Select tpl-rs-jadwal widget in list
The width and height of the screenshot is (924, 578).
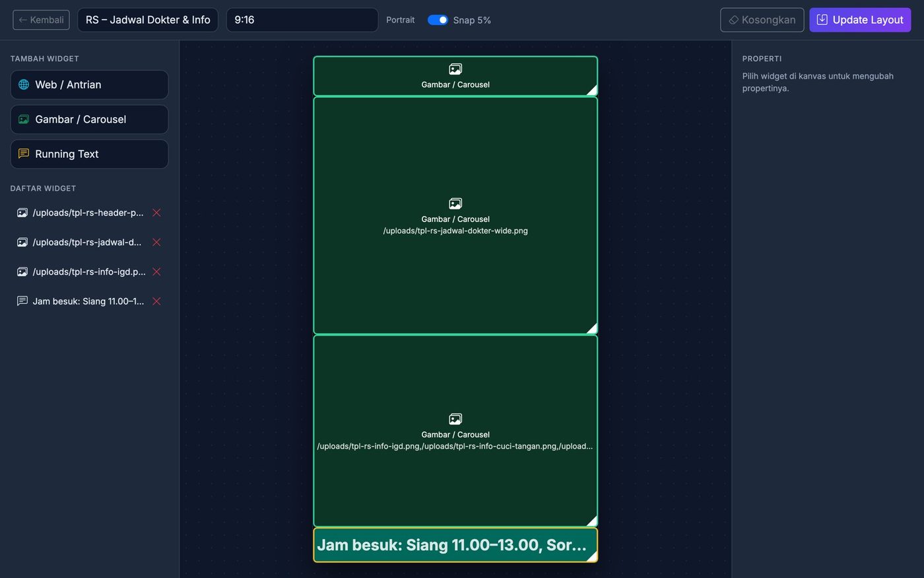click(88, 242)
